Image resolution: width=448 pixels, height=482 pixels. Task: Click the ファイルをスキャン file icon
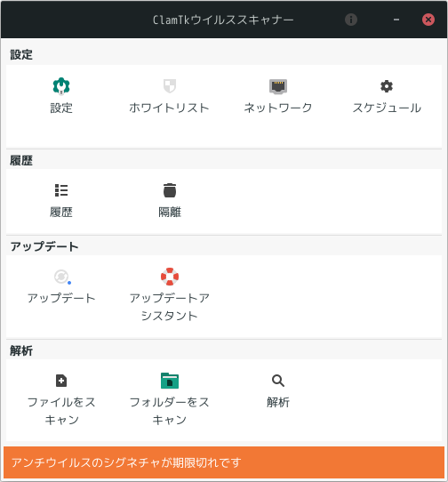pyautogui.click(x=61, y=381)
